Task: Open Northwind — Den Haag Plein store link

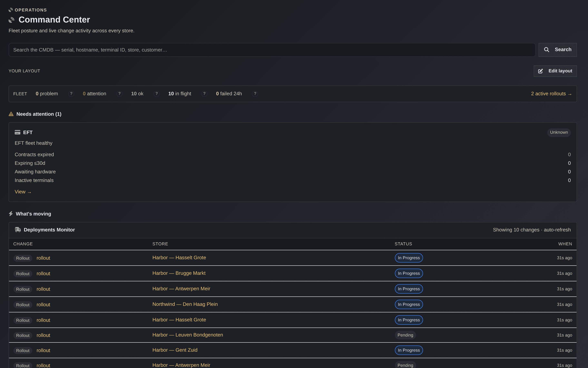Action: point(185,304)
